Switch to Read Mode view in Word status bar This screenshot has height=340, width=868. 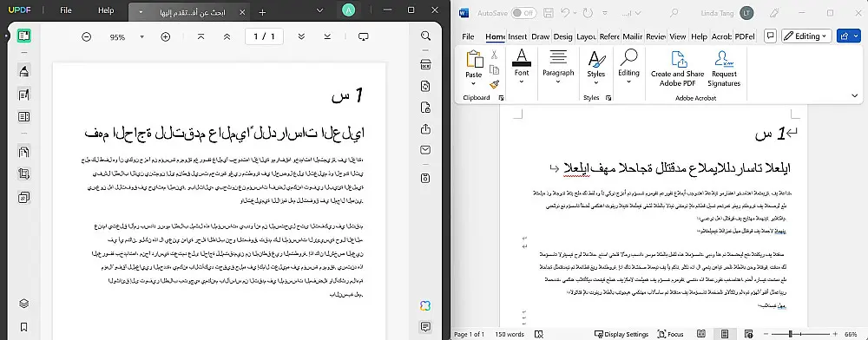click(x=700, y=334)
